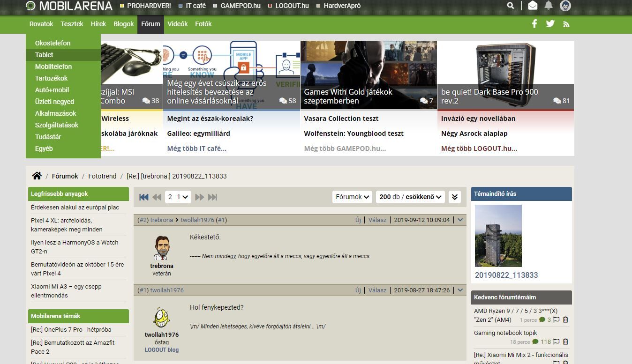Open the Videók menu

pyautogui.click(x=178, y=24)
